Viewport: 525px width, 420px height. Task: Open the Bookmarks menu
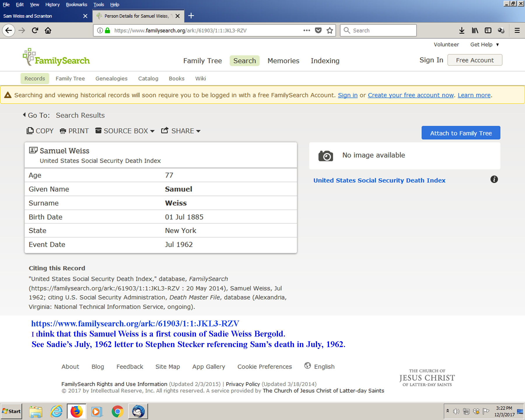(76, 4)
